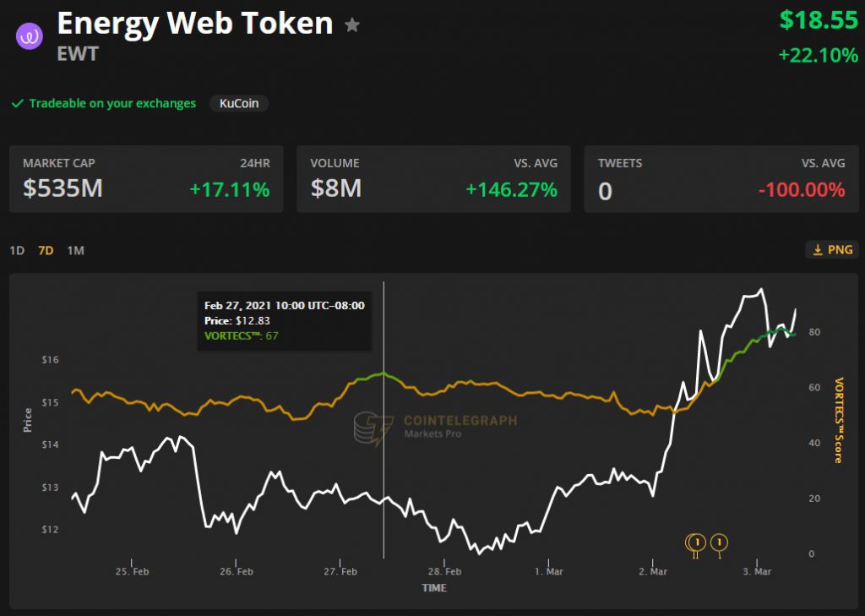Click the single news marker before 3. Mar
Viewport: 865px width, 616px height.
point(719,543)
